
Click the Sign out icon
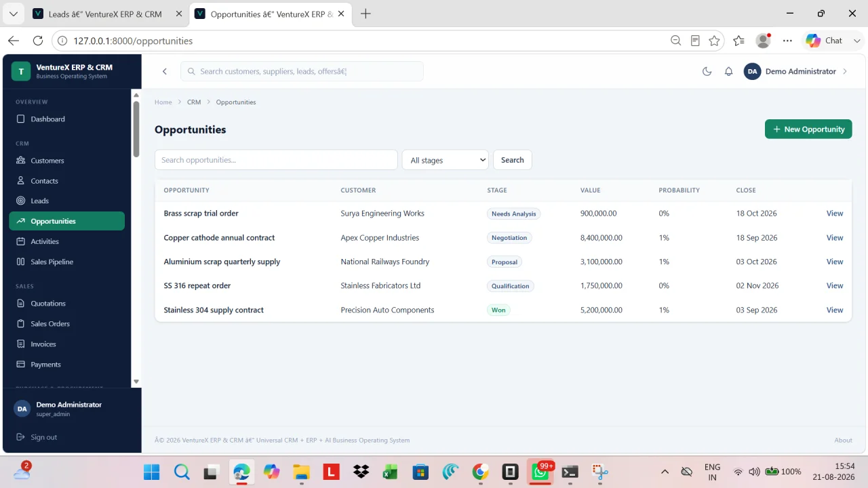pos(20,437)
